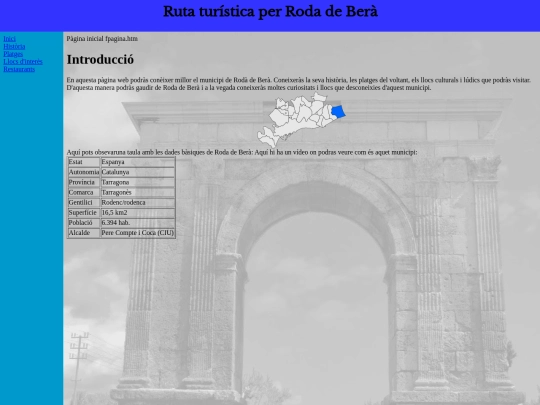Click the Tarragonès value cell
The height and width of the screenshot is (405, 540).
(138, 192)
